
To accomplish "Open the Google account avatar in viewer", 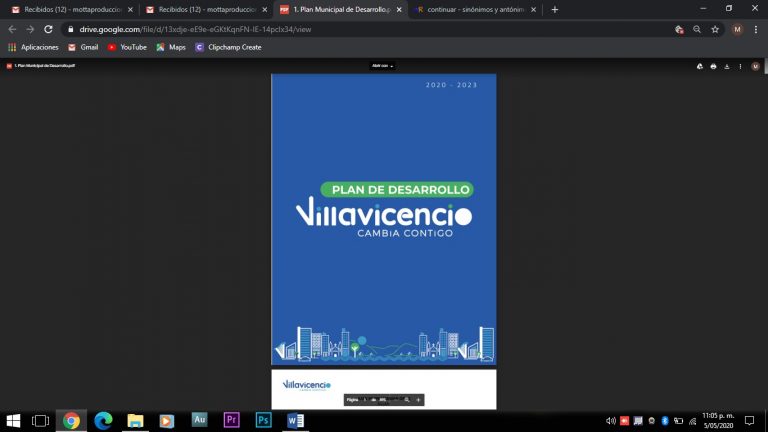I will (755, 66).
